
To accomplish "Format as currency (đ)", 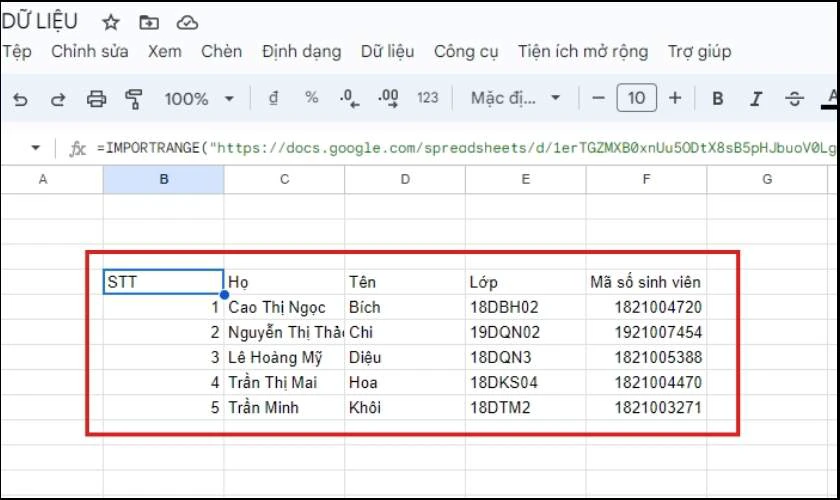I will pyautogui.click(x=274, y=98).
